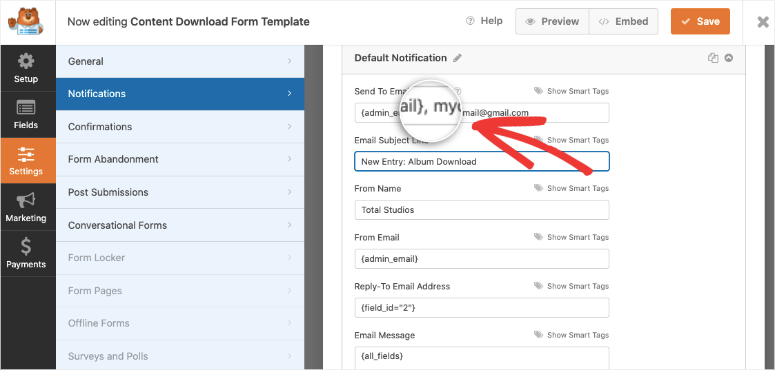
Task: Click the Preview button
Action: [552, 22]
